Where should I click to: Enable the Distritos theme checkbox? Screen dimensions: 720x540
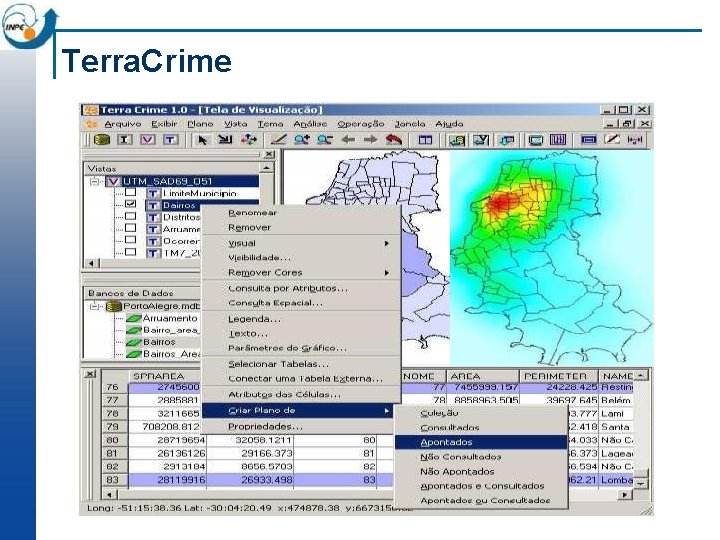[x=130, y=216]
